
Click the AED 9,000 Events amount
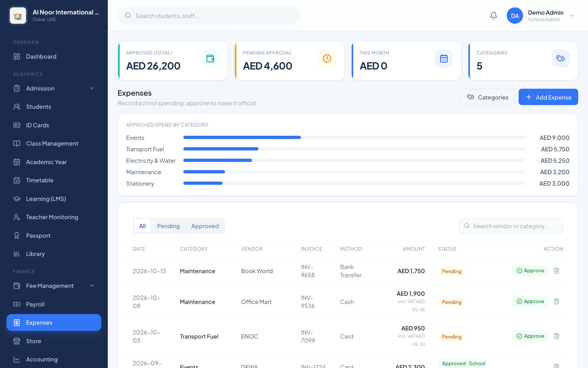point(554,138)
